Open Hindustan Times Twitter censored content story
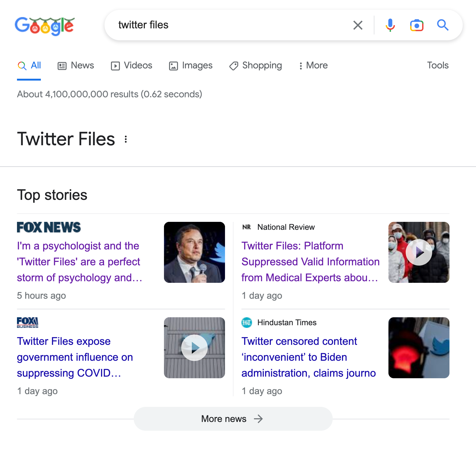The width and height of the screenshot is (476, 449). (308, 357)
